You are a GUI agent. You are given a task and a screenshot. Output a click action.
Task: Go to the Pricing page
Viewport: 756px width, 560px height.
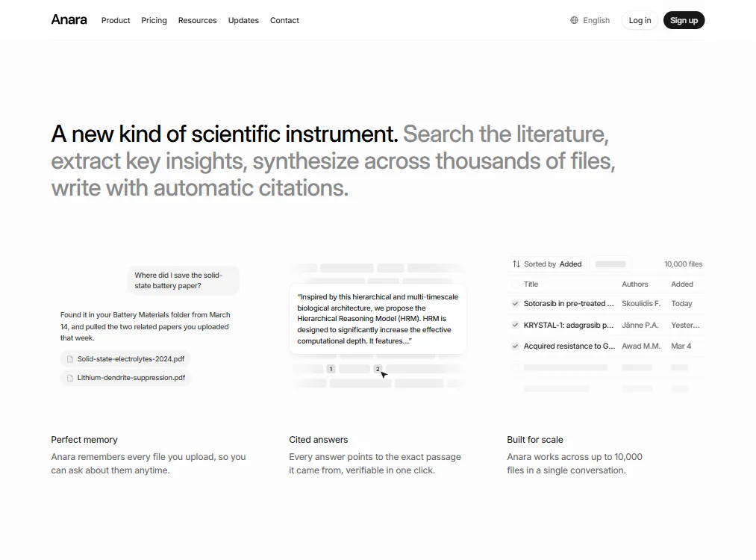point(154,20)
